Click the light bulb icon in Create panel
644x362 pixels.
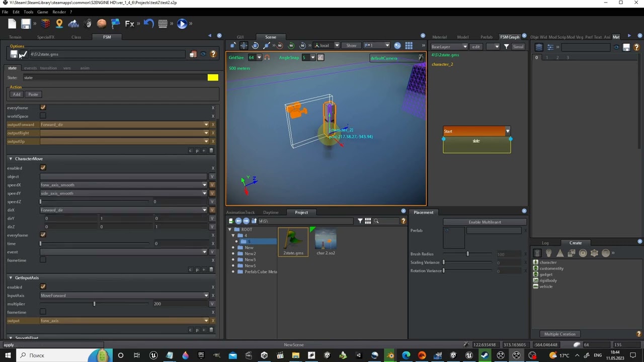point(549,253)
